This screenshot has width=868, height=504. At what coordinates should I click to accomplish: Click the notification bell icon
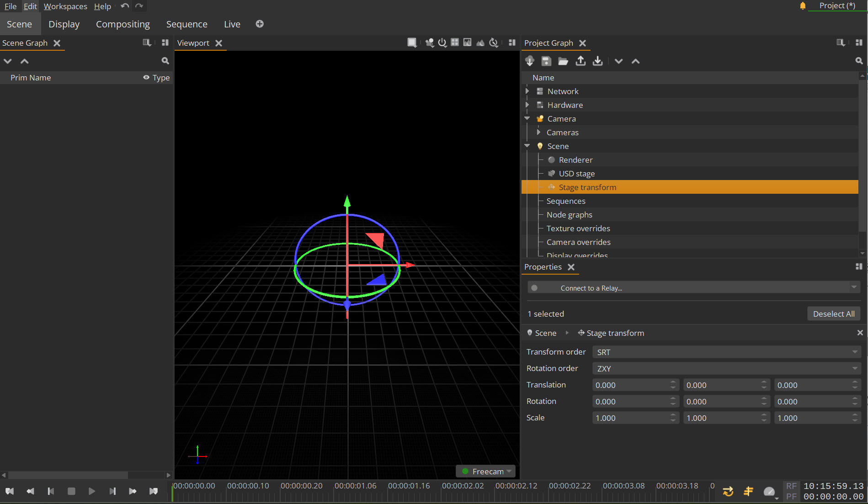(x=803, y=6)
